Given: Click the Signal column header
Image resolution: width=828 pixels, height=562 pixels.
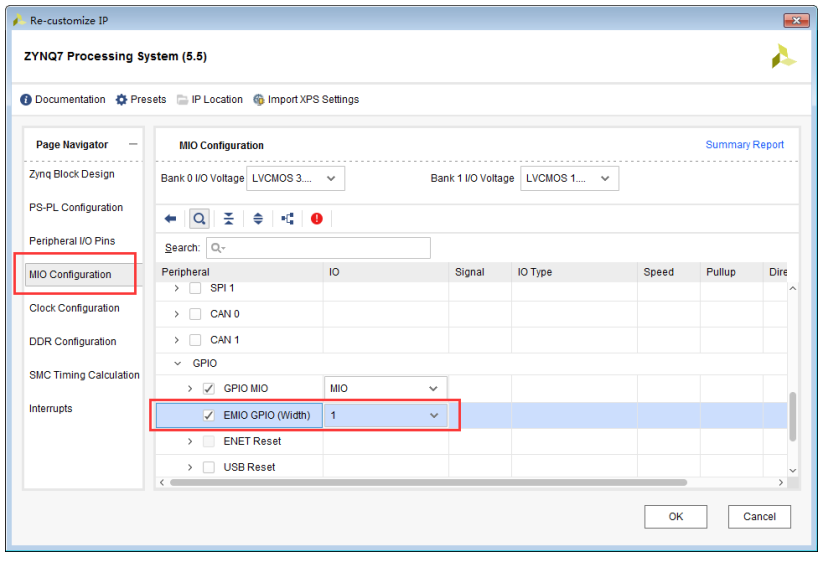Looking at the screenshot, I should 480,272.
